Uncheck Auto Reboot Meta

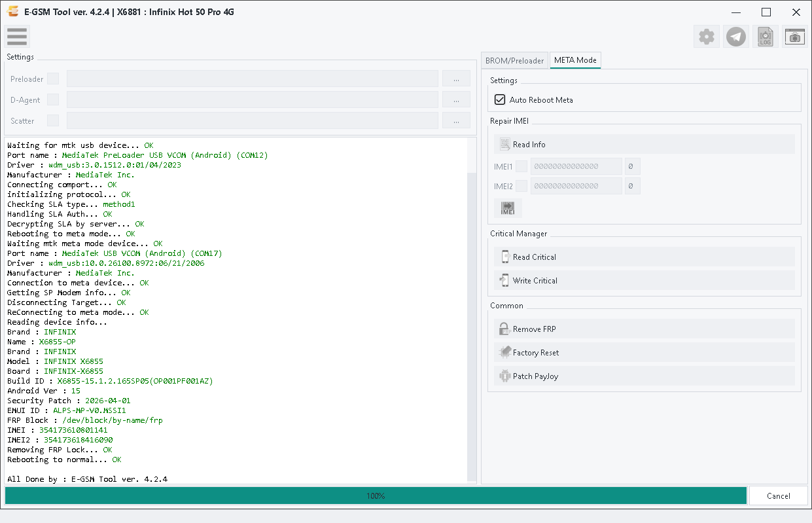(x=500, y=99)
